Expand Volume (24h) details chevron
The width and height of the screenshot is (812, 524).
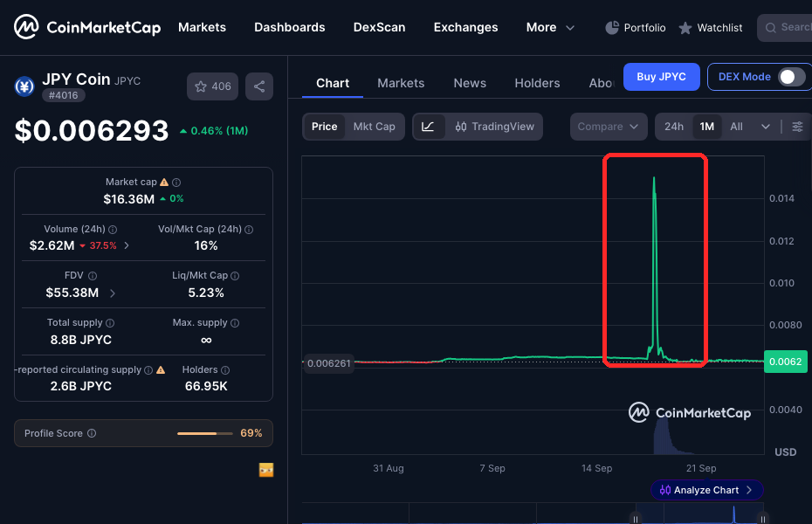[127, 245]
